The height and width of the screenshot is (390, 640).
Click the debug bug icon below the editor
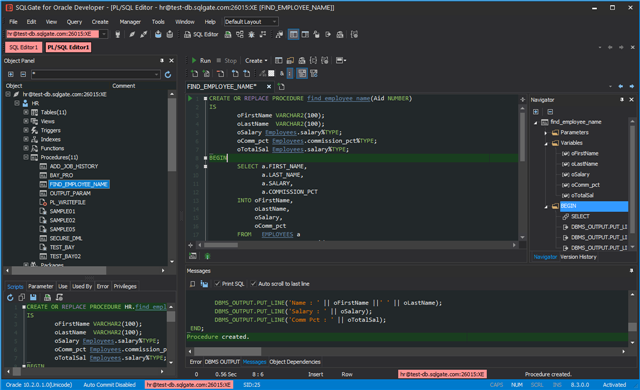click(207, 256)
